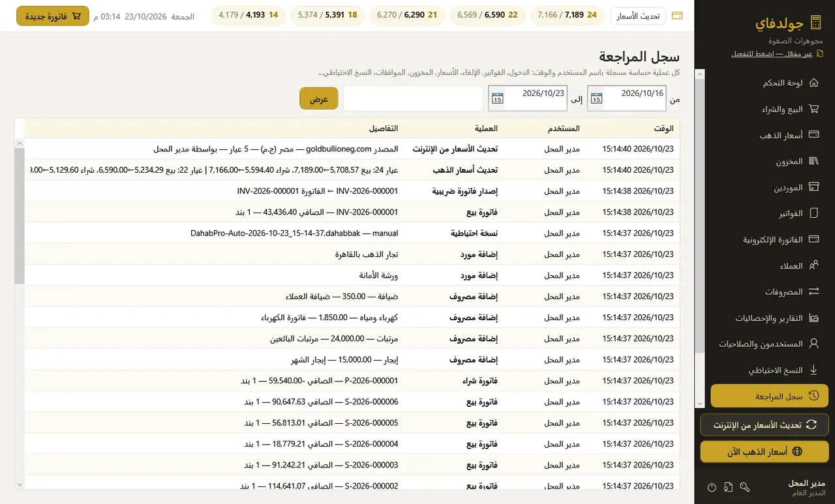Click the العملاء people icon
Screen dimensions: 835x504
[813, 265]
